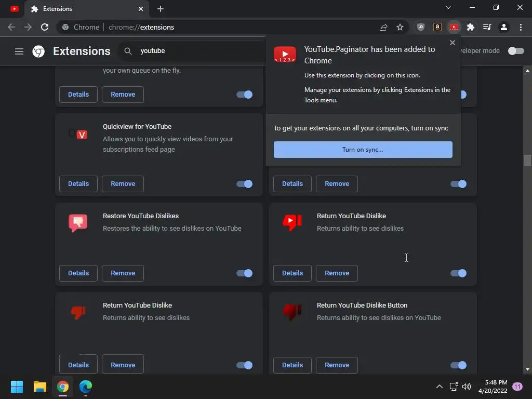
Task: Open Details for queue-on-the-fly extension
Action: (x=78, y=95)
